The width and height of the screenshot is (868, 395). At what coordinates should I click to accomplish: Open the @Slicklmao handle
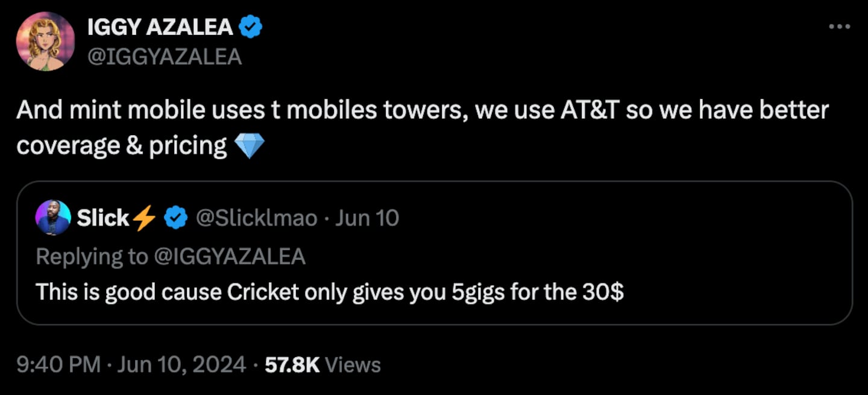[257, 218]
